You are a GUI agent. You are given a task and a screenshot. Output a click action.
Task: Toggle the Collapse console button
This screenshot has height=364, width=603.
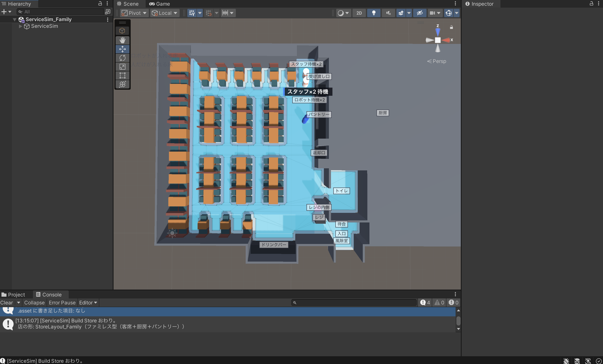pos(34,303)
